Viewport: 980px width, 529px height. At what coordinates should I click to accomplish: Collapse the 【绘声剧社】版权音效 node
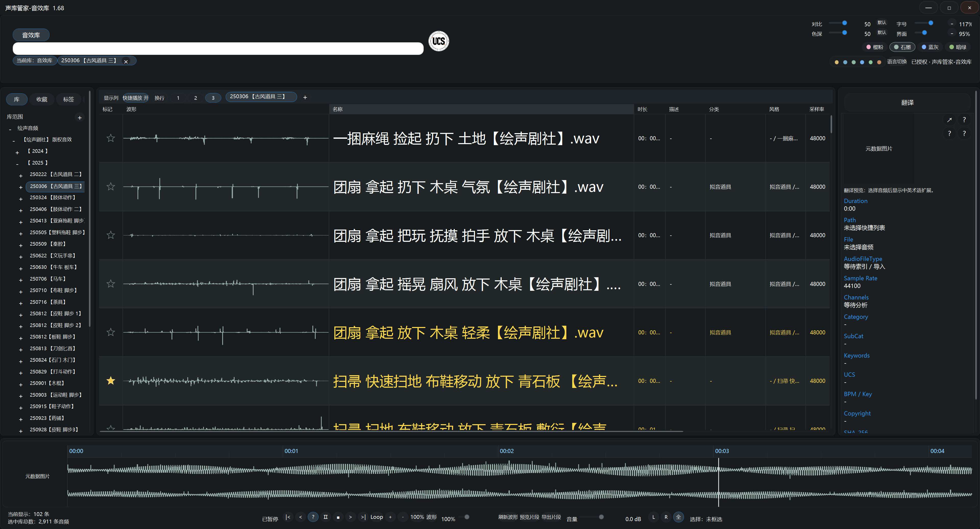(x=14, y=141)
